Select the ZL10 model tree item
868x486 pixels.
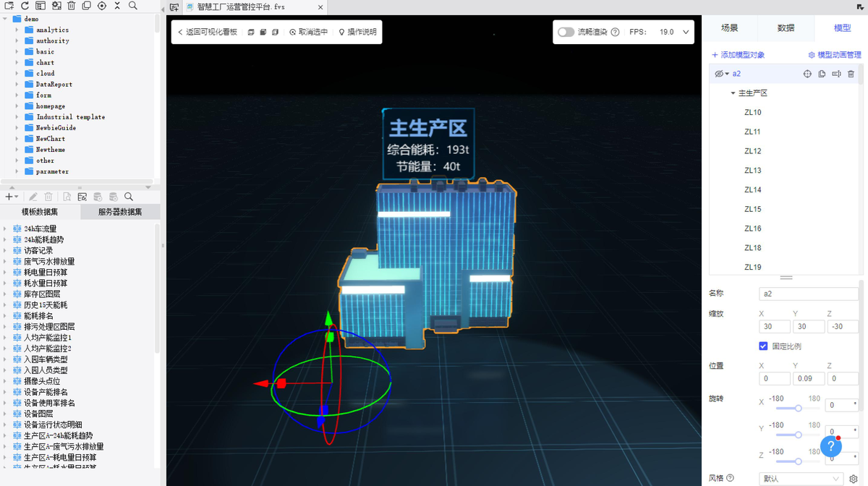pyautogui.click(x=752, y=113)
